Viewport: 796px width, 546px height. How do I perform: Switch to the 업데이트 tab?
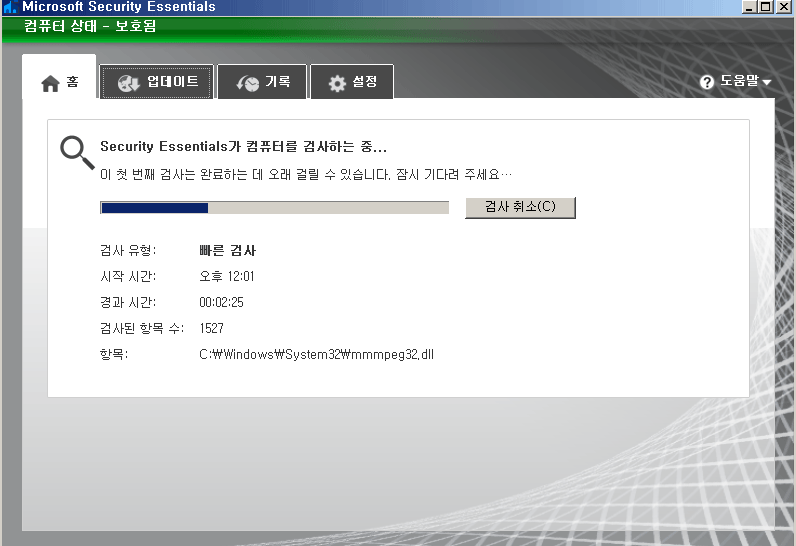(x=157, y=82)
